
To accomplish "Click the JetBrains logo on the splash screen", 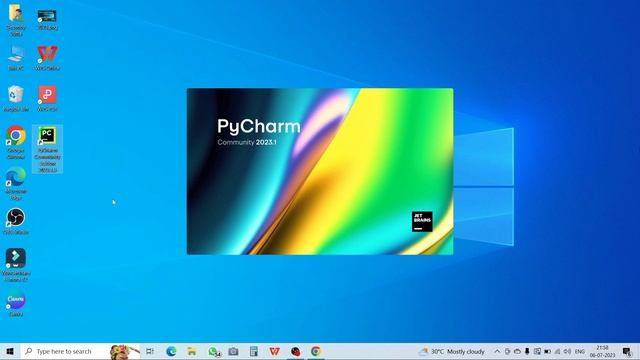I will coord(422,222).
